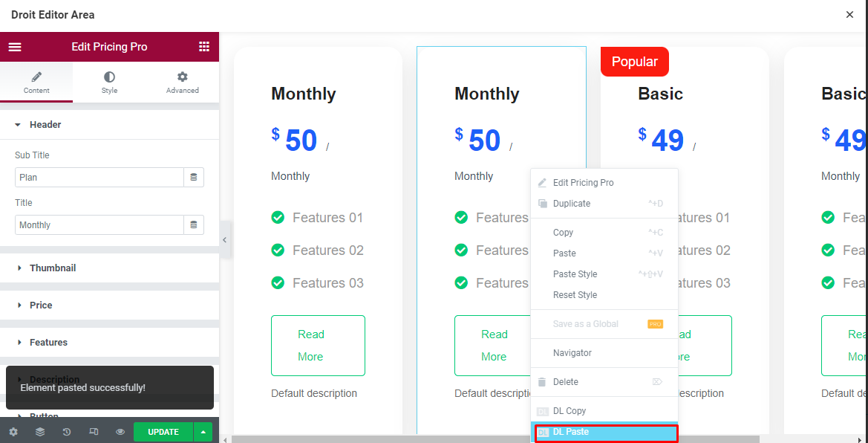Screen dimensions: 868x443
Task: Click the PRO badge beside Save as a Global
Action: pos(655,324)
